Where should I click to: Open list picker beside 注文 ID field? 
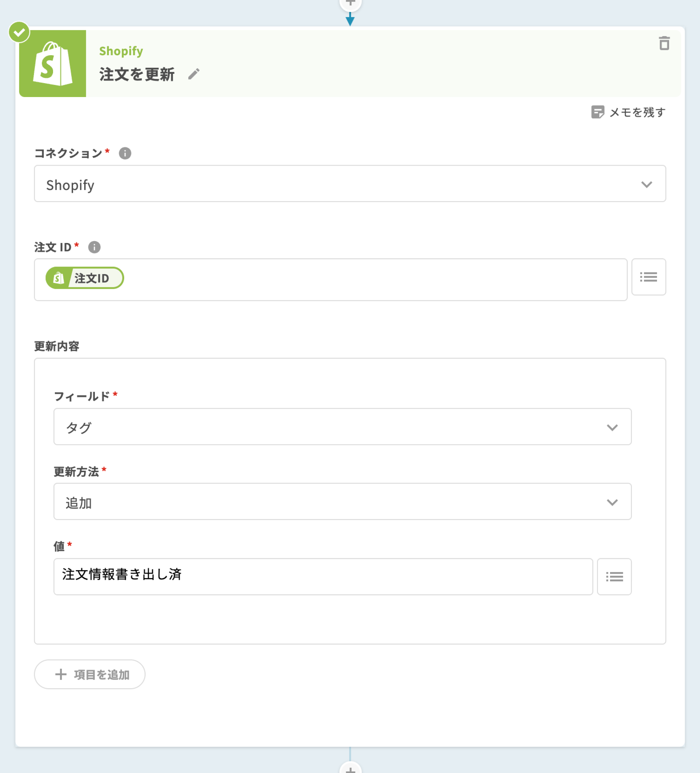[x=648, y=277]
